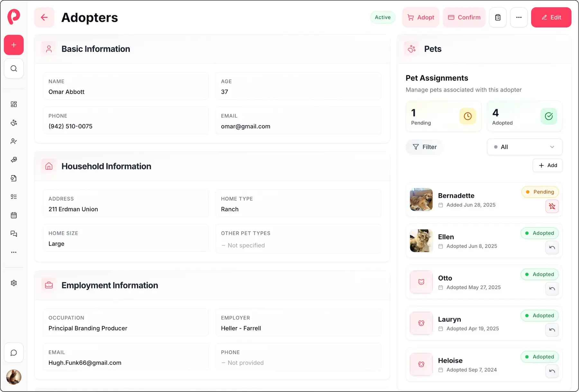Open the Pets section from the sidebar
Screen dimensions: 579x392
pyautogui.click(x=14, y=123)
